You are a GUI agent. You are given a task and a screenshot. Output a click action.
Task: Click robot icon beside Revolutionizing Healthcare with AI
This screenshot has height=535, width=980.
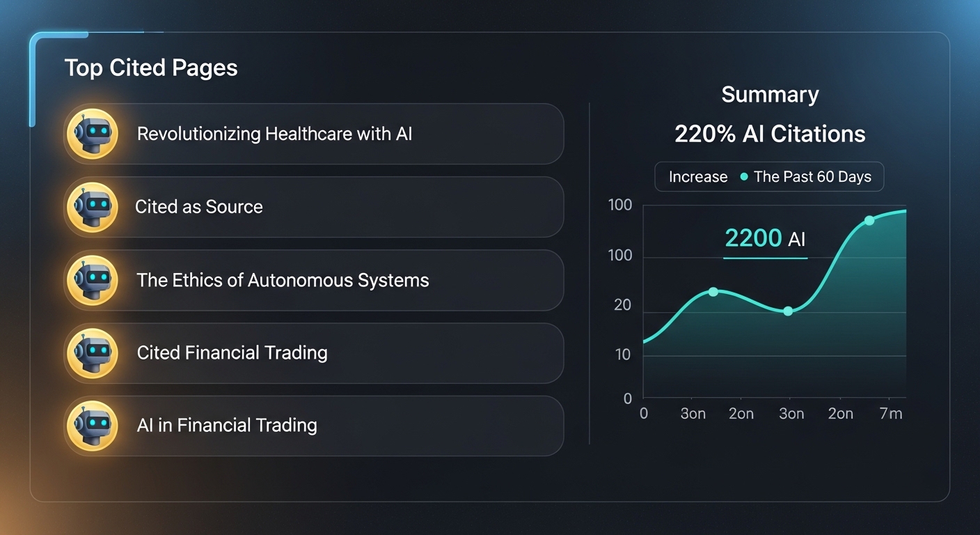click(x=92, y=134)
